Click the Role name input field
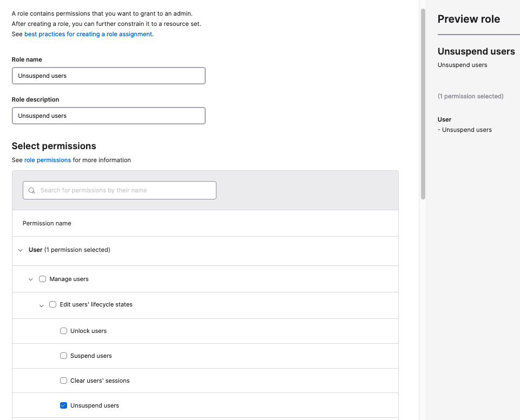The height and width of the screenshot is (420, 520). [x=108, y=76]
